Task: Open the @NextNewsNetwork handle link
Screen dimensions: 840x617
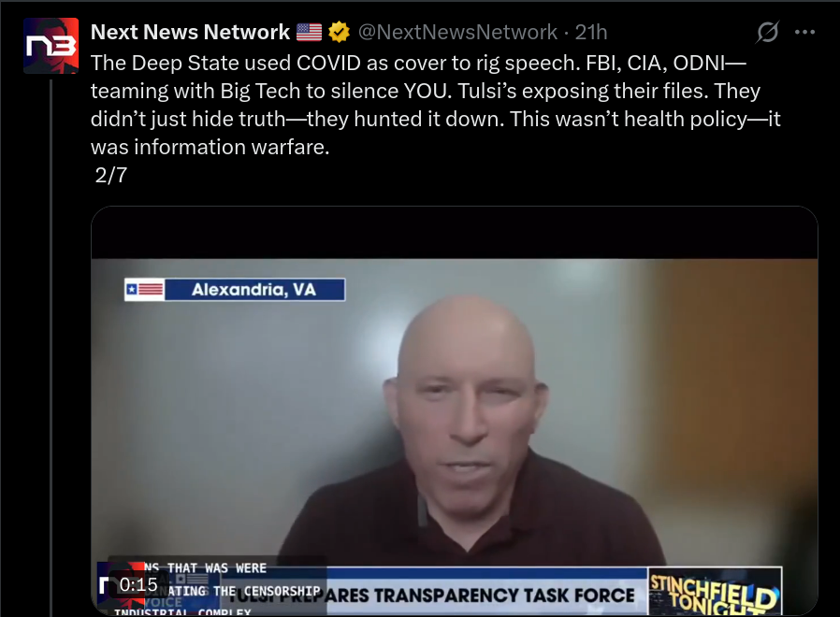Action: (x=457, y=32)
